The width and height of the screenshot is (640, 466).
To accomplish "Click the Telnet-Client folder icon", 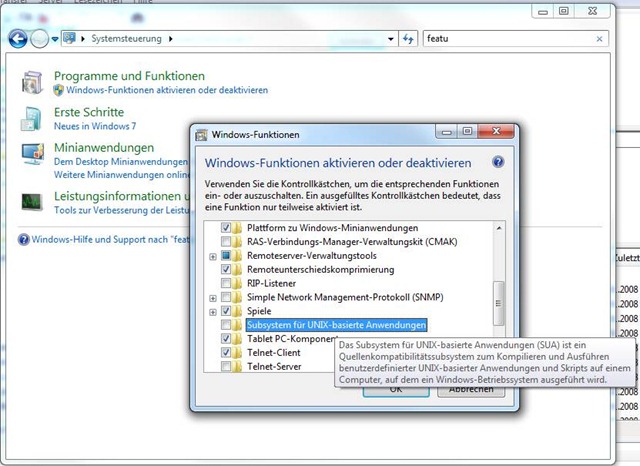I will point(237,353).
